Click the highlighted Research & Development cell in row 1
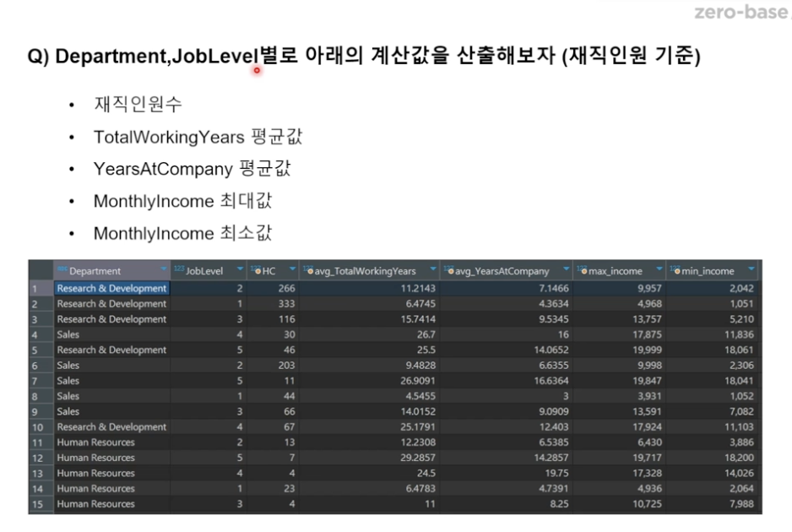The image size is (792, 532). 111,288
